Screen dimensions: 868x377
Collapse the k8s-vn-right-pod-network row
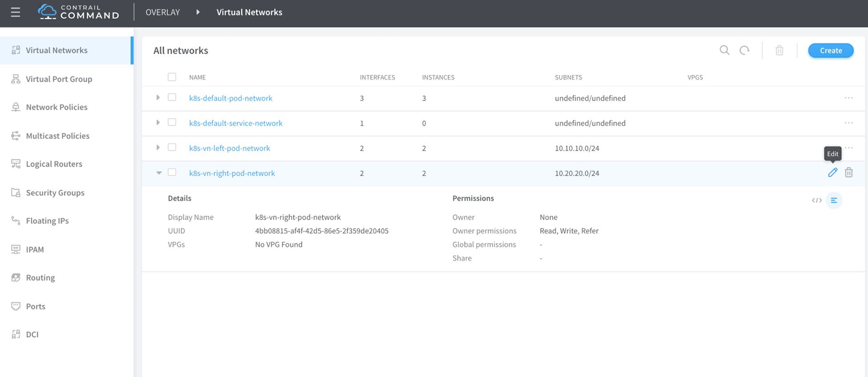coord(159,173)
